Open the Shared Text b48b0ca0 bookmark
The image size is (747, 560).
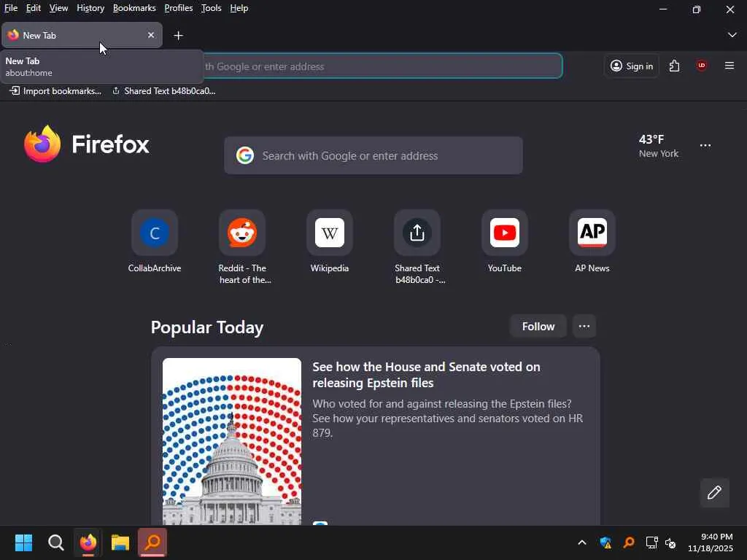[x=164, y=91]
